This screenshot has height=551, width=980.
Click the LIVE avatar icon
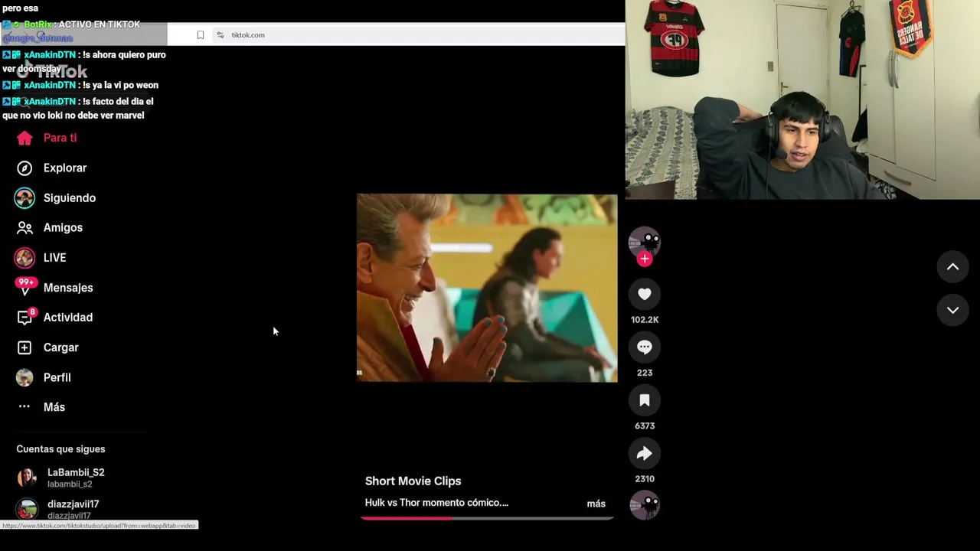24,258
